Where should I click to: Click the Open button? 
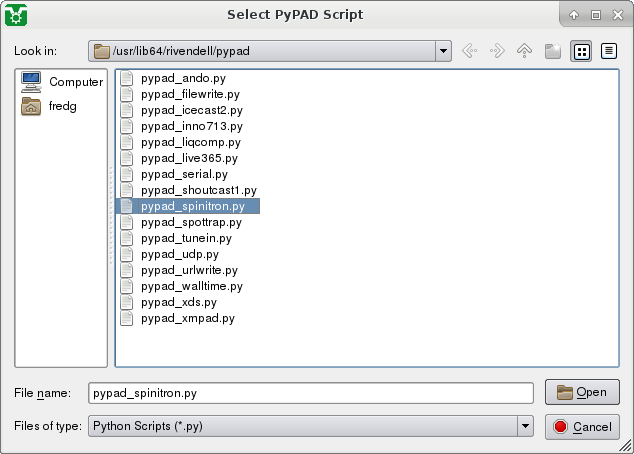582,392
